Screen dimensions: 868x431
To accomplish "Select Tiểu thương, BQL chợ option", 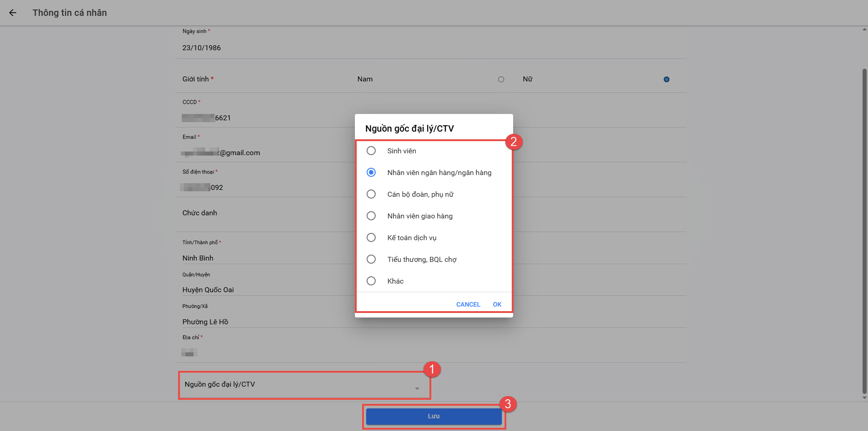I will coord(371,259).
